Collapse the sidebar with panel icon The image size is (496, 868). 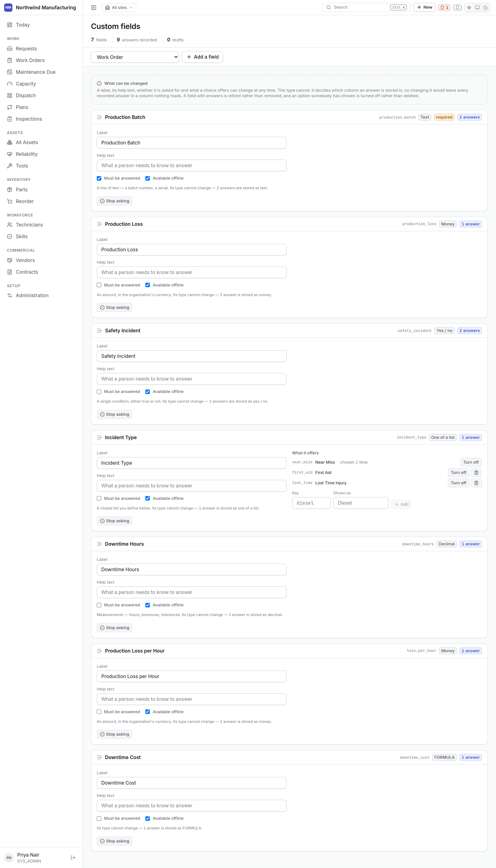click(x=94, y=8)
